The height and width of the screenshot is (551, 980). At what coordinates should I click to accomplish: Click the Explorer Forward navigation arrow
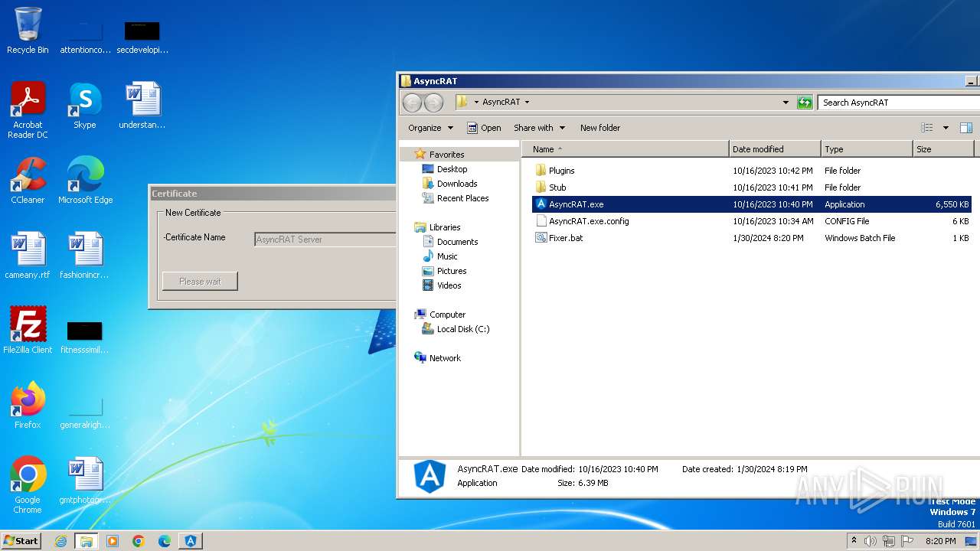coord(433,103)
